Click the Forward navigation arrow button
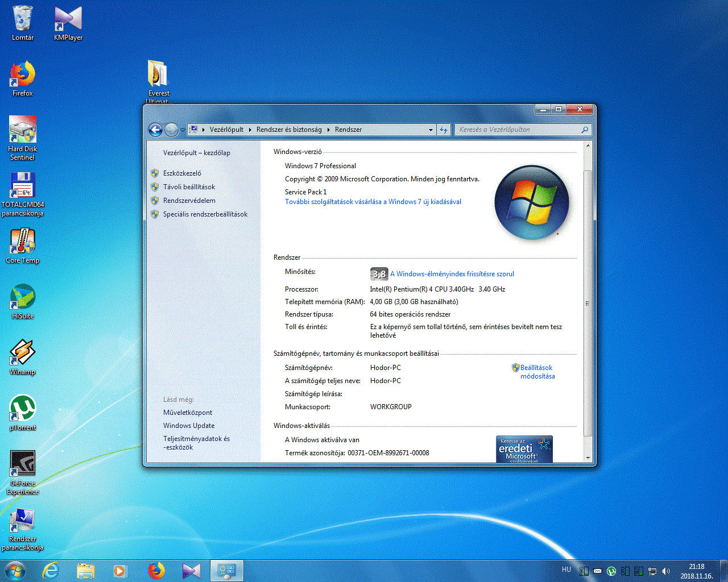The width and height of the screenshot is (728, 582). click(171, 130)
